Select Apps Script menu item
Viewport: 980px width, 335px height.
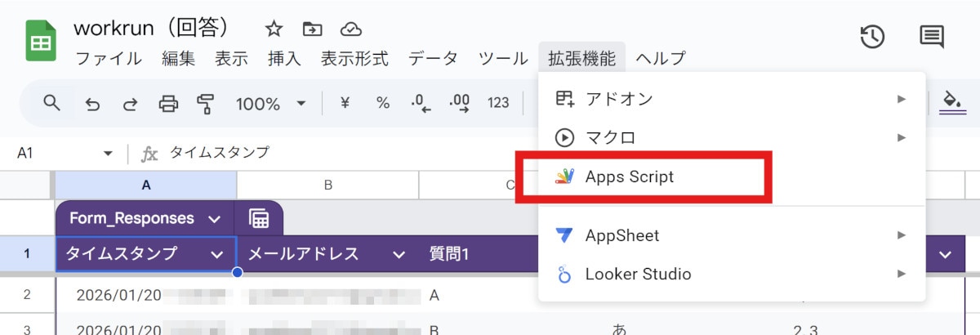(732, 176)
